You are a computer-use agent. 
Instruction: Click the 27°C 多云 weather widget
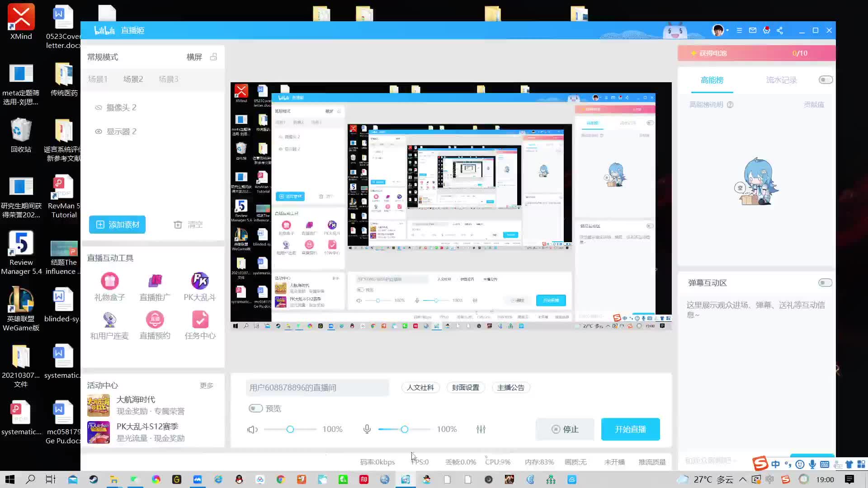[705, 479]
